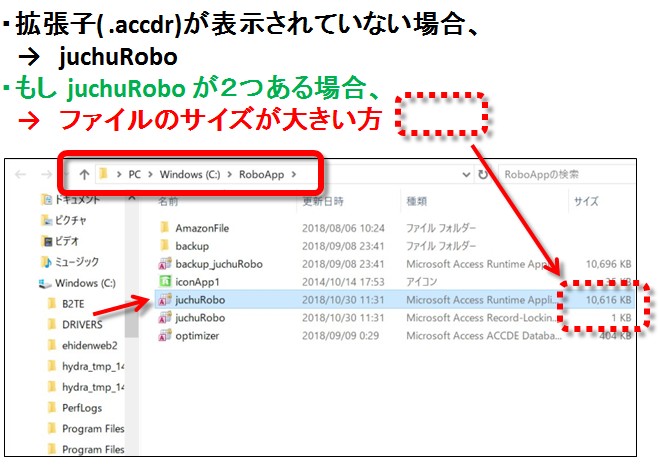Image resolution: width=659 pixels, height=471 pixels.
Task: Expand chevron after RoboApp in breadcrumb
Action: pos(294,174)
